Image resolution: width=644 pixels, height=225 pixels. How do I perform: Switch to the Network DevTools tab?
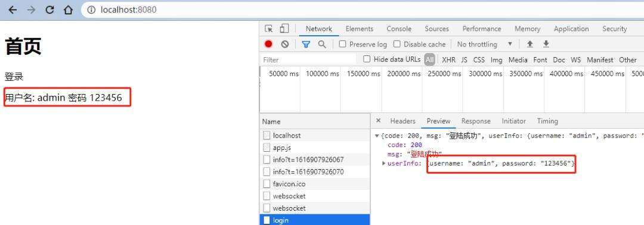coord(318,29)
